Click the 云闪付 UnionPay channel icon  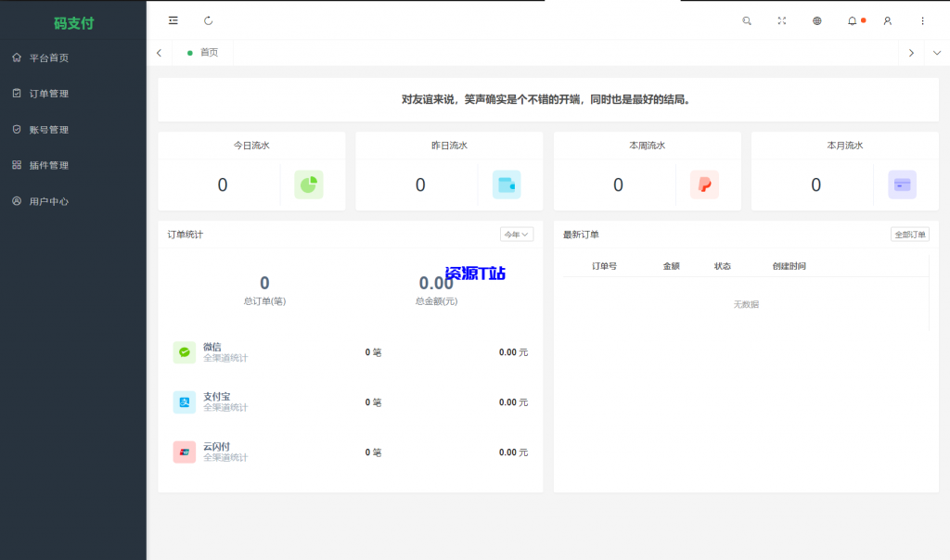(x=184, y=452)
